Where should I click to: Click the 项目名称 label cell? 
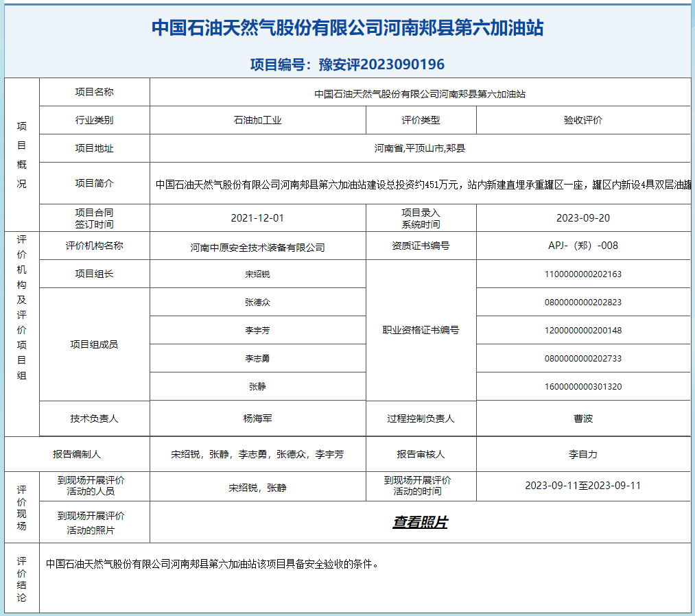pyautogui.click(x=95, y=92)
